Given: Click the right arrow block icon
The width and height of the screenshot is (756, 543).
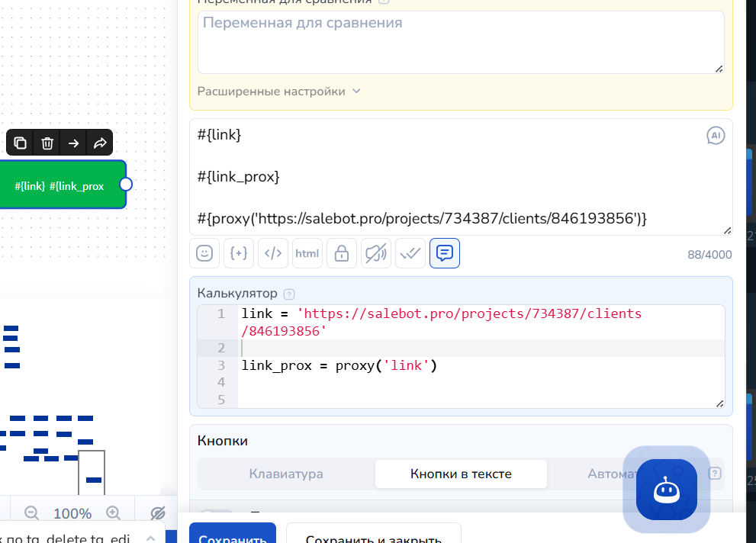Looking at the screenshot, I should [73, 143].
